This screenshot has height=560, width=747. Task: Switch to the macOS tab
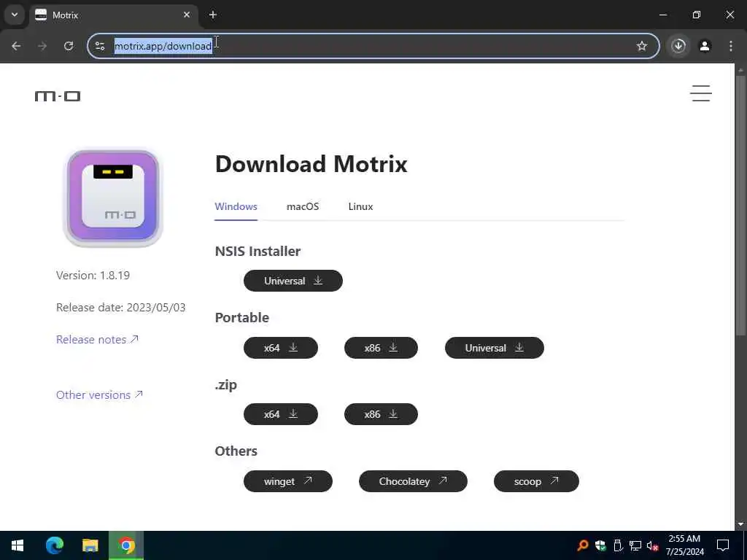[x=303, y=206]
